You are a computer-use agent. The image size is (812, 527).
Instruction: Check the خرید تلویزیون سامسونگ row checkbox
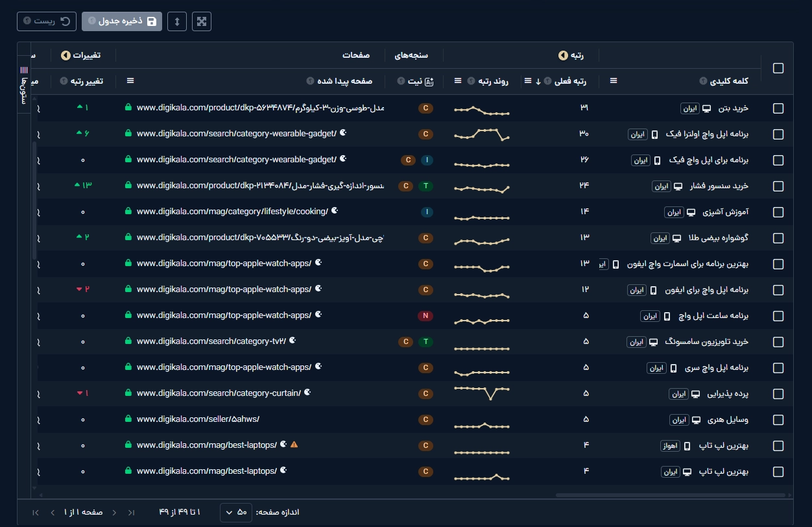pos(778,342)
